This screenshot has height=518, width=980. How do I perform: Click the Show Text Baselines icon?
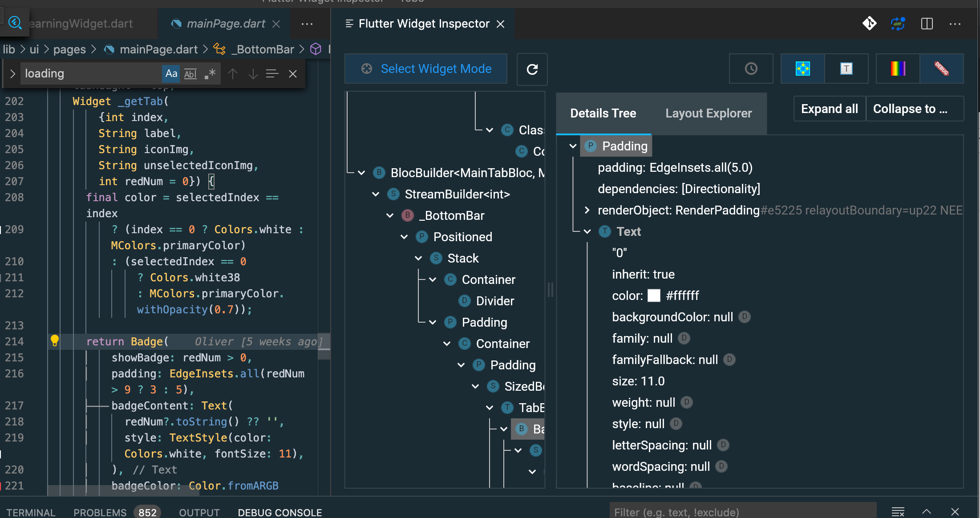click(846, 69)
